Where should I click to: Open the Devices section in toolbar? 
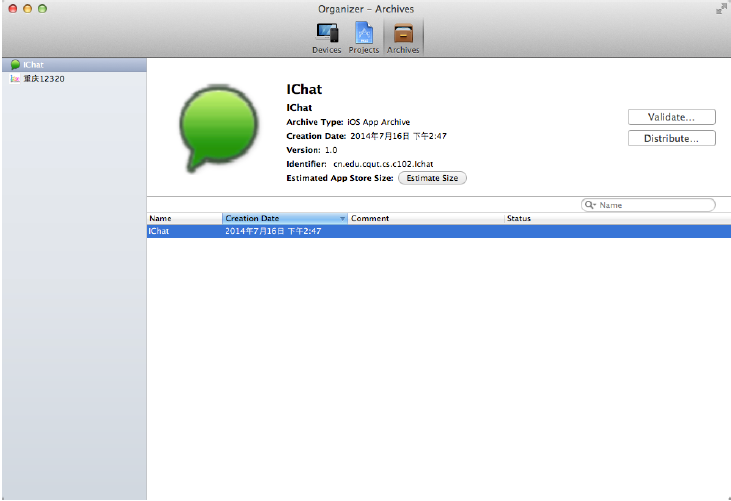coord(326,36)
